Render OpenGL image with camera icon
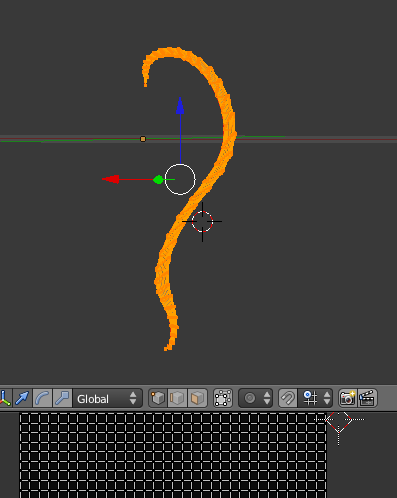This screenshot has width=397, height=498. tap(347, 398)
